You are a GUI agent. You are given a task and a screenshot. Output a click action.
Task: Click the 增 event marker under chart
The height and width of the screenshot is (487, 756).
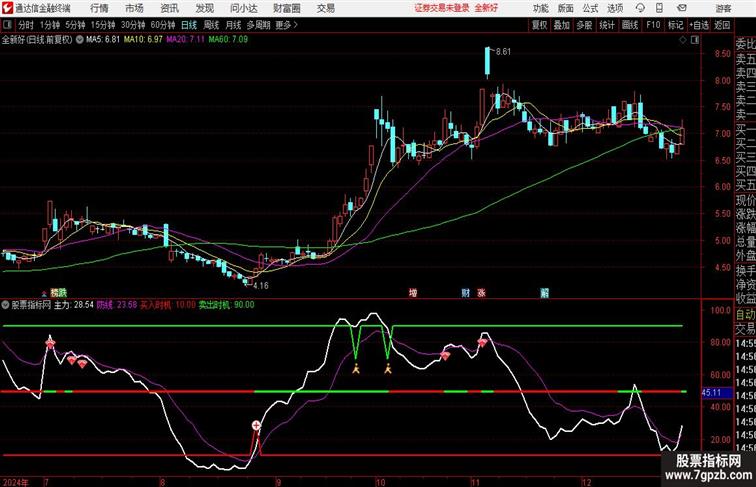tap(413, 293)
